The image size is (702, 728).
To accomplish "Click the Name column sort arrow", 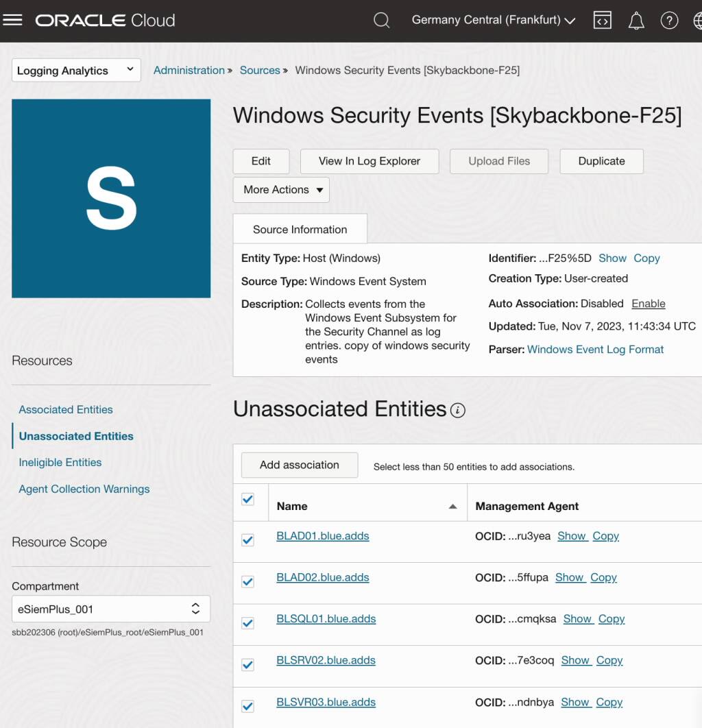I will pyautogui.click(x=453, y=506).
